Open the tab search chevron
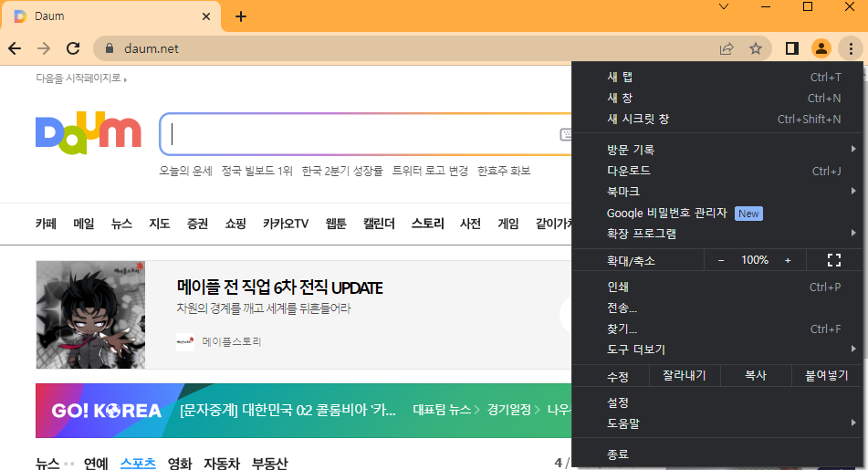This screenshot has height=470, width=868. pos(724,6)
